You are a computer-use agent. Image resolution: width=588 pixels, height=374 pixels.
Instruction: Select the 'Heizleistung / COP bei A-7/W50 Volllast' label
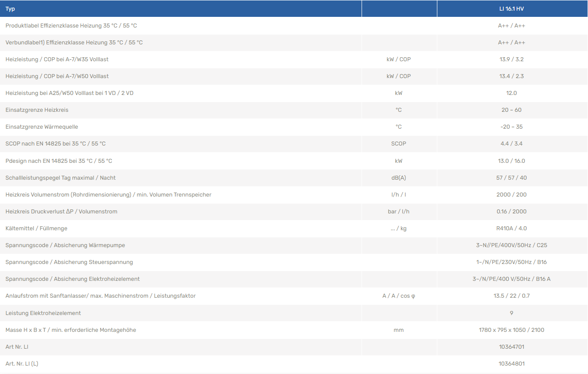[x=57, y=76]
